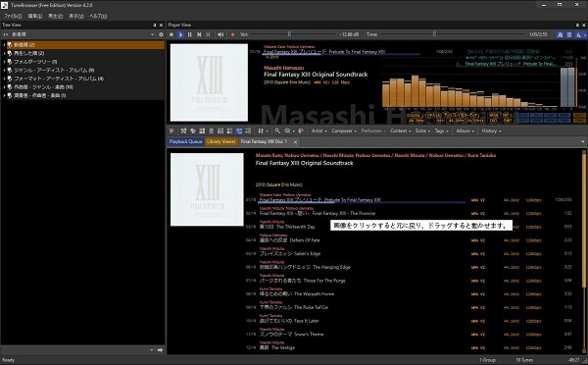Open the 編集 menu
Viewport: 588px width, 365px height.
point(35,16)
